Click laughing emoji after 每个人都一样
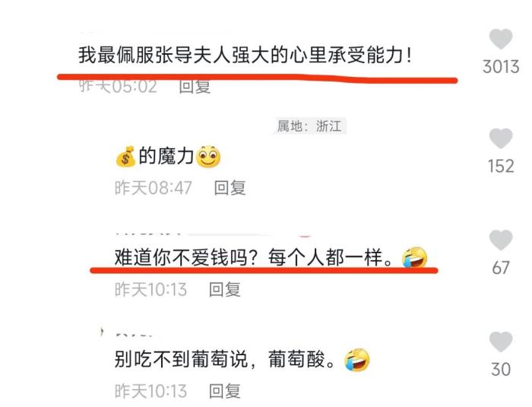 point(414,258)
